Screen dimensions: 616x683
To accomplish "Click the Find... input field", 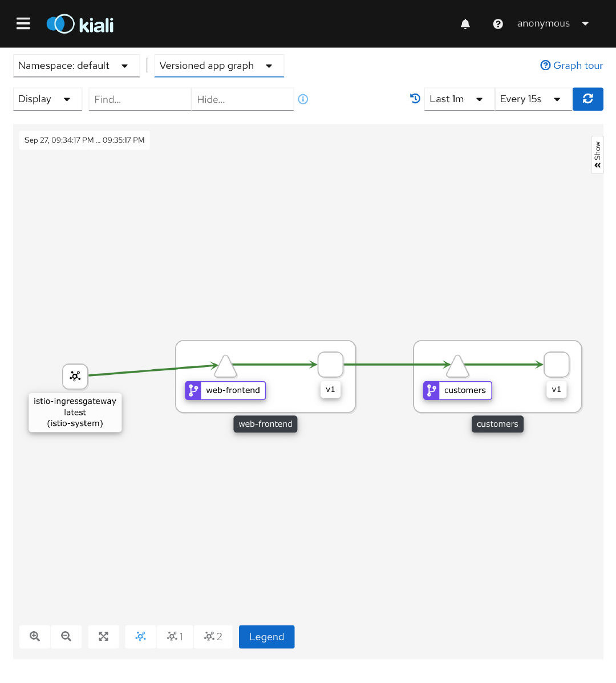I will pos(140,99).
